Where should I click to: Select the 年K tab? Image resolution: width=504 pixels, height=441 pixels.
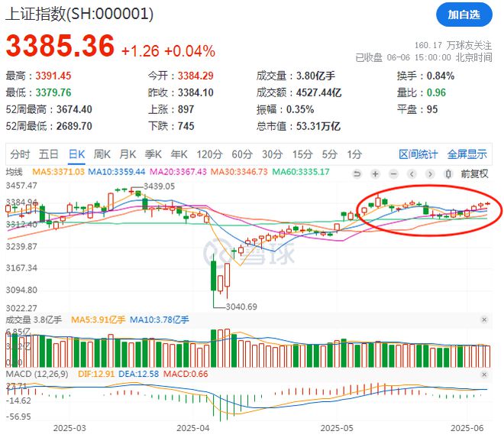[x=179, y=154]
